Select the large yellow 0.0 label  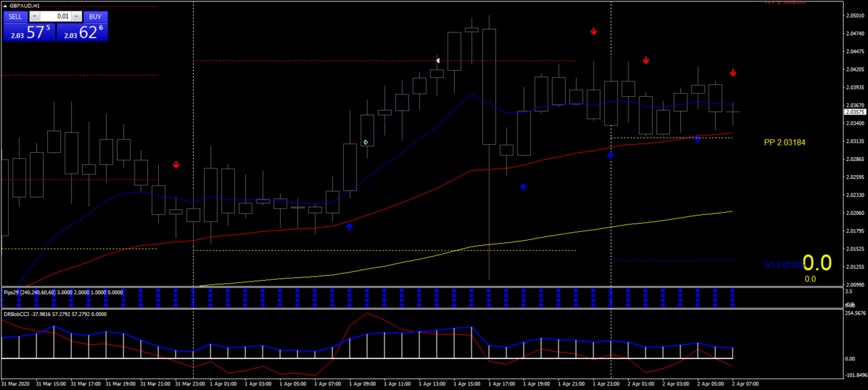coord(818,263)
